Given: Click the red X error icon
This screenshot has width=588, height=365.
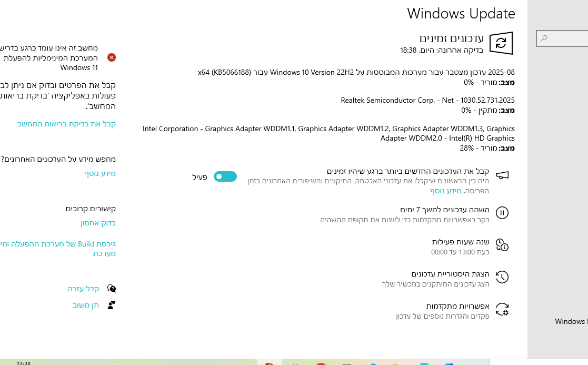Looking at the screenshot, I should tap(112, 57).
